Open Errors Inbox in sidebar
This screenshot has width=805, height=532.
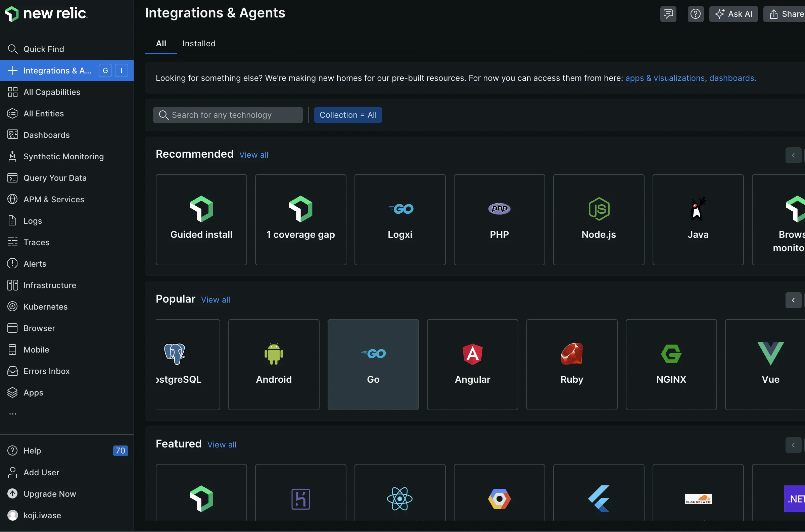[x=66, y=371]
